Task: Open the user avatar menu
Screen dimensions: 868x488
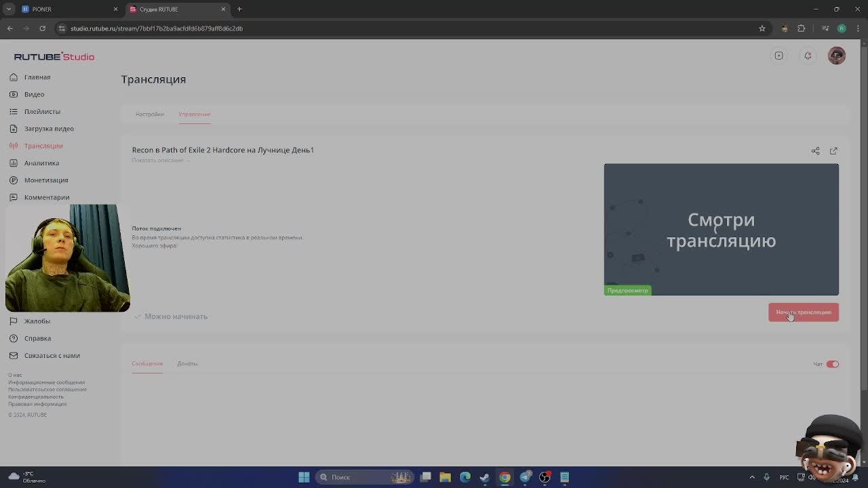Action: tap(837, 56)
